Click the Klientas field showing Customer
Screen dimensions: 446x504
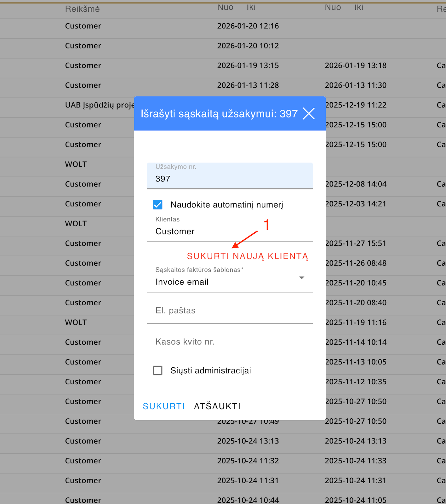(229, 232)
